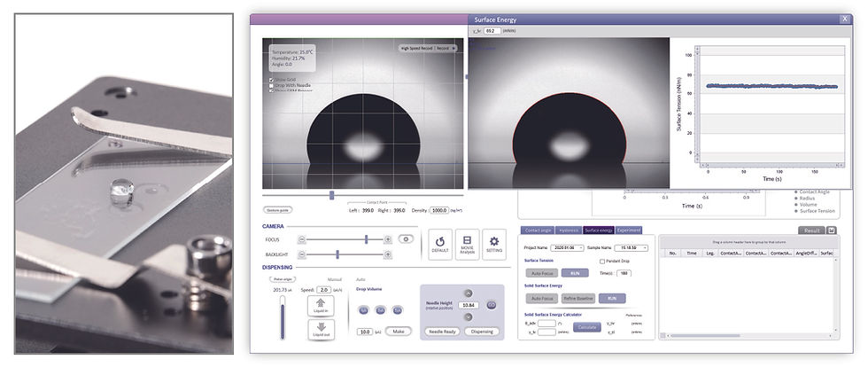Click the Liquid in up-arrow button
The height and width of the screenshot is (367, 868).
pos(321,306)
